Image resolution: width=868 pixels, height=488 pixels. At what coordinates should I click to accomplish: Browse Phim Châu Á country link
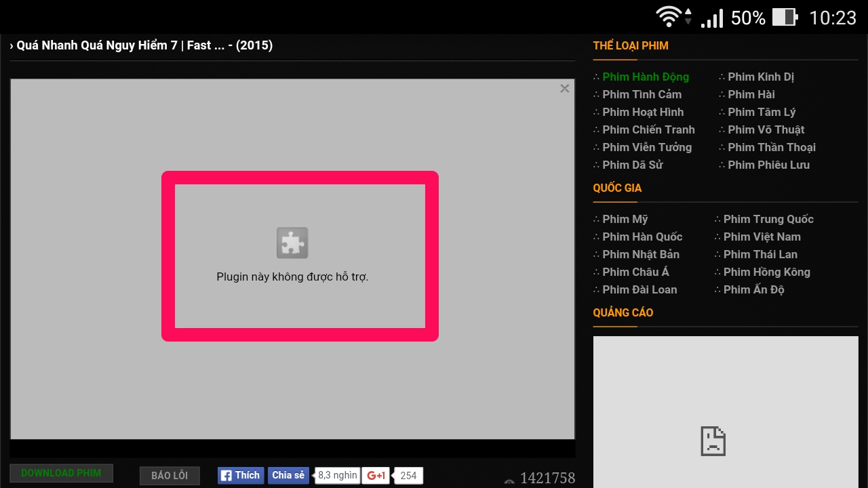pyautogui.click(x=635, y=272)
